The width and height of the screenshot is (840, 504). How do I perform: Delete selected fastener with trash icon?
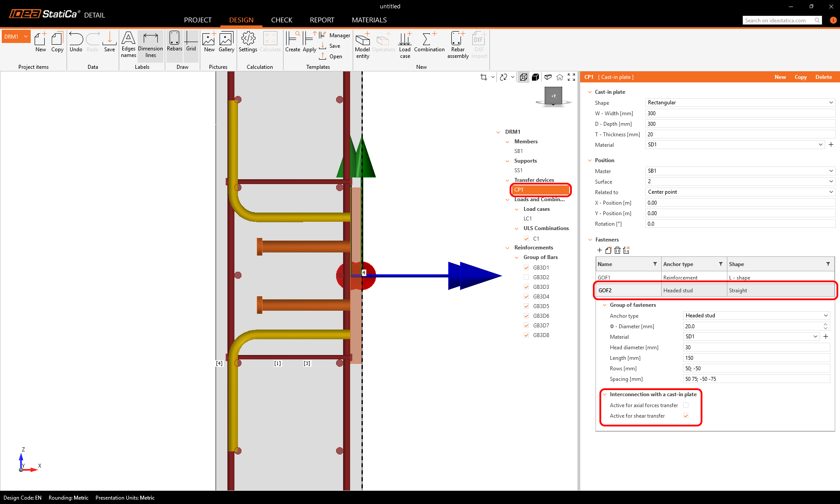617,250
